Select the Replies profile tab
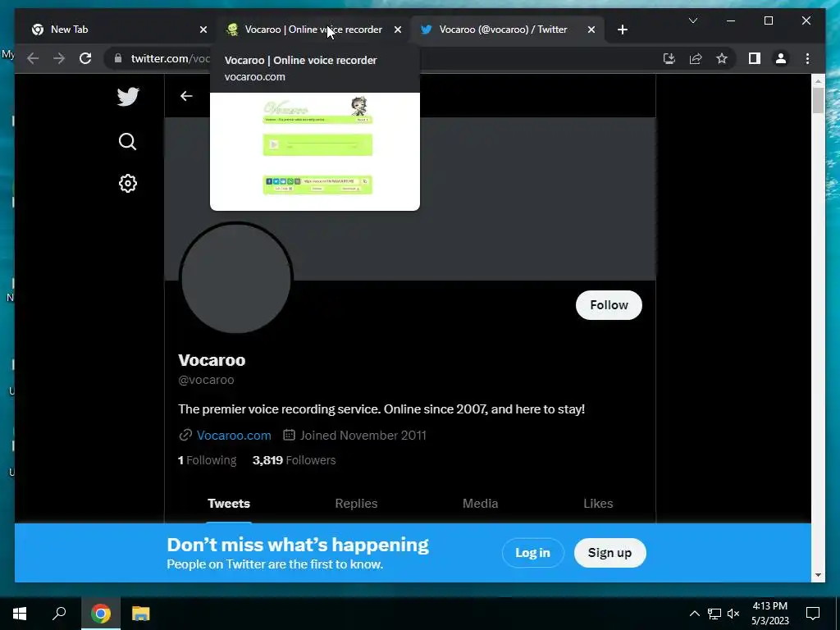Viewport: 840px width, 630px height. coord(356,503)
